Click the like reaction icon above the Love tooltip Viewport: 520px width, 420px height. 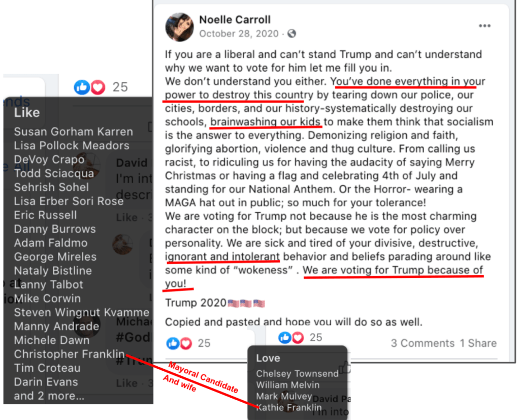point(284,337)
